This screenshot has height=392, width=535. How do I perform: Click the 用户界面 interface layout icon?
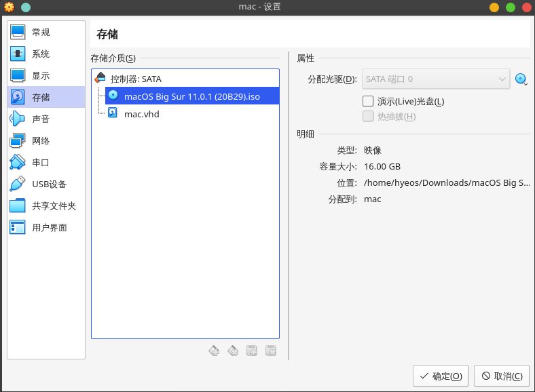(x=18, y=227)
